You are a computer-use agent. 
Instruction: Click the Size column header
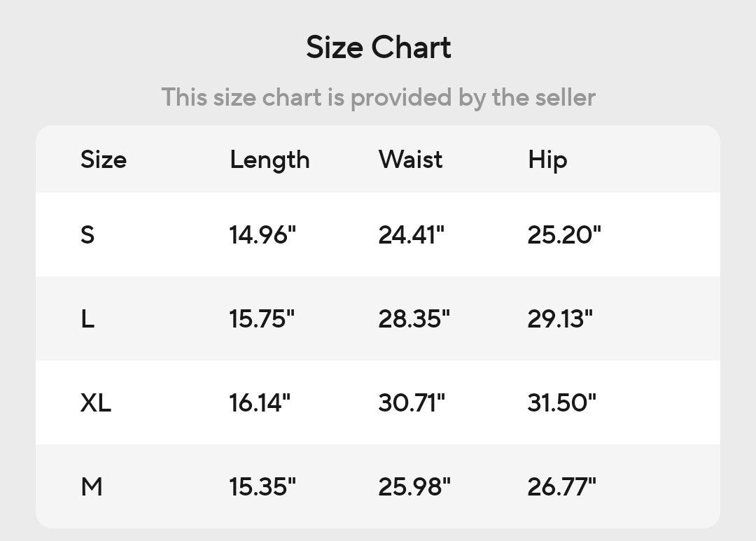point(104,160)
